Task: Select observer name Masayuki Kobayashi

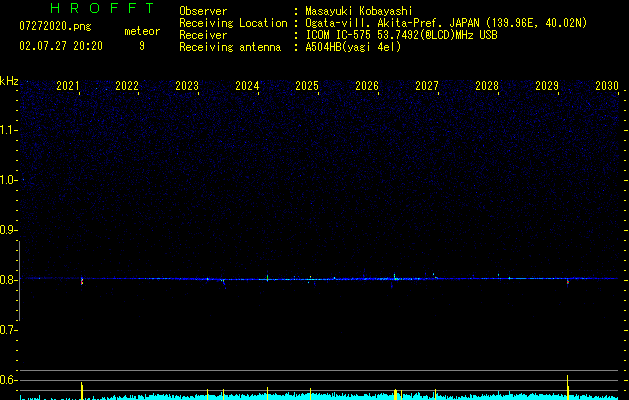Action: 358,11
